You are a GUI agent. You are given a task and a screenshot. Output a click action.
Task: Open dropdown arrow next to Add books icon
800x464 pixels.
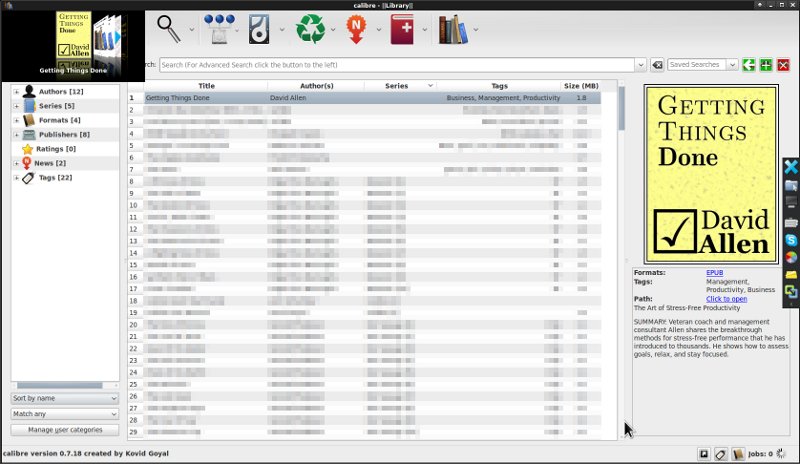coord(424,30)
